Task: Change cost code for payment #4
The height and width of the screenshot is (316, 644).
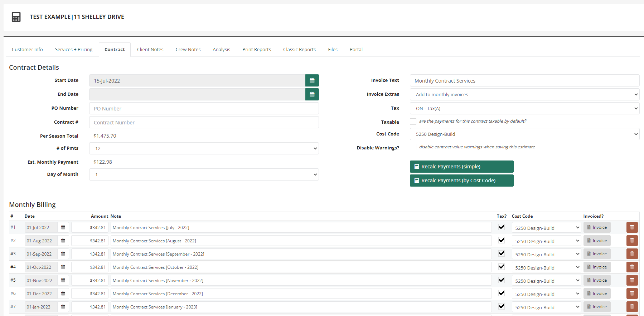Action: pyautogui.click(x=546, y=267)
